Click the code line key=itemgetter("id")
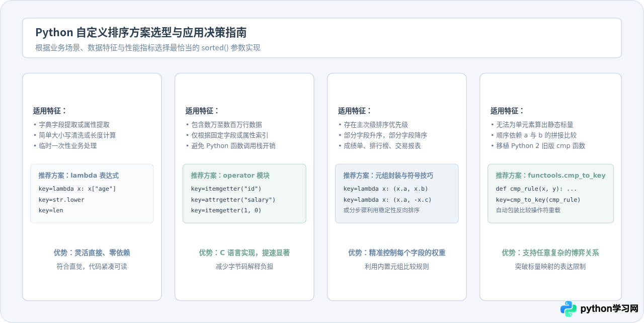This screenshot has width=644, height=323. click(x=226, y=189)
